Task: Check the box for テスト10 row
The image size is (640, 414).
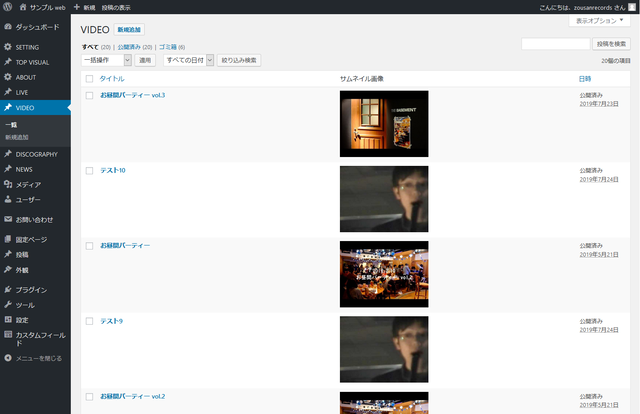Action: (x=89, y=171)
